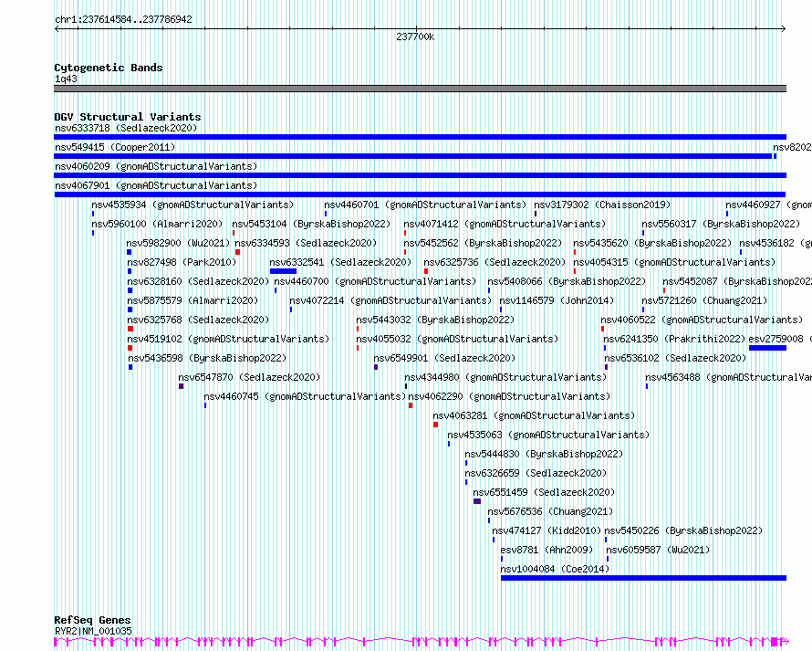Click the nsv4062290 gnomAD label

510,396
